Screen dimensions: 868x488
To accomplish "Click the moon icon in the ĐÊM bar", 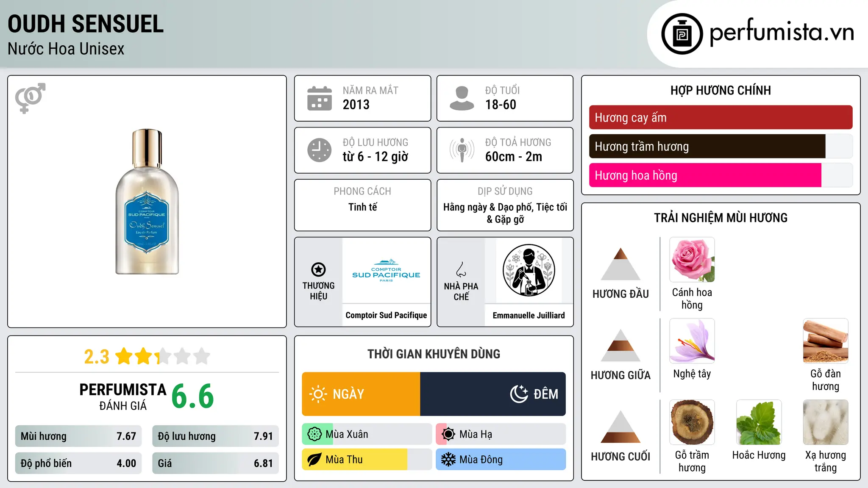I will (519, 394).
